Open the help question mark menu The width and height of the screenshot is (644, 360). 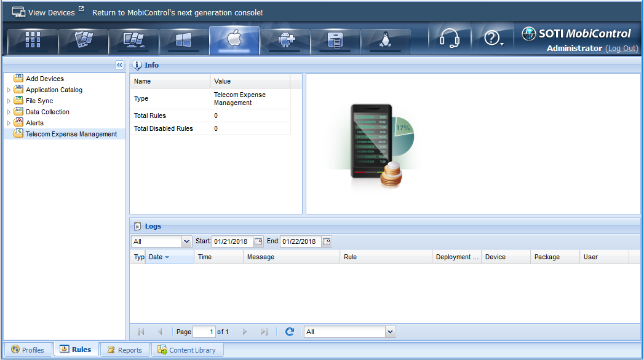tap(493, 39)
